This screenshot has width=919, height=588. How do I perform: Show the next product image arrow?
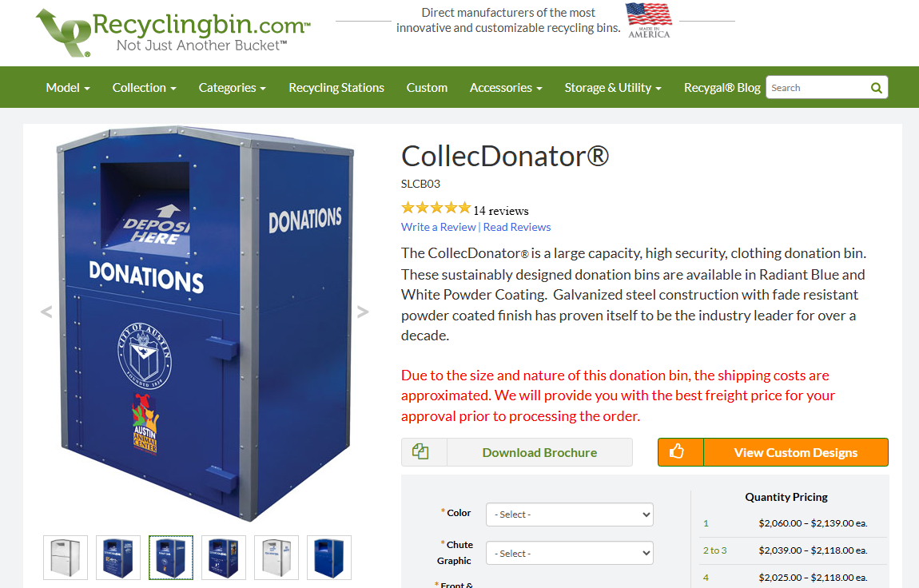[x=363, y=312]
